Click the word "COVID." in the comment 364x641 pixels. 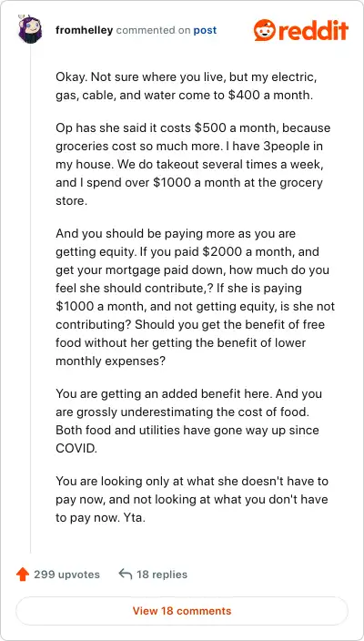click(76, 448)
